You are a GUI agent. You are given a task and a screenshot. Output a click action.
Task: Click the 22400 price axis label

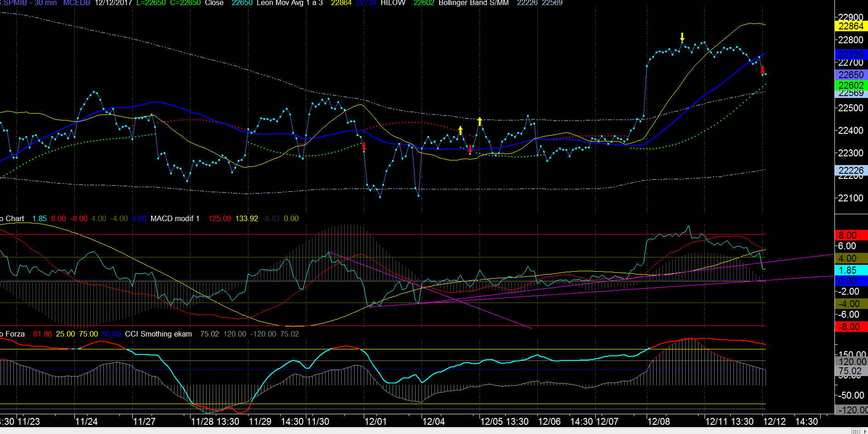(851, 131)
